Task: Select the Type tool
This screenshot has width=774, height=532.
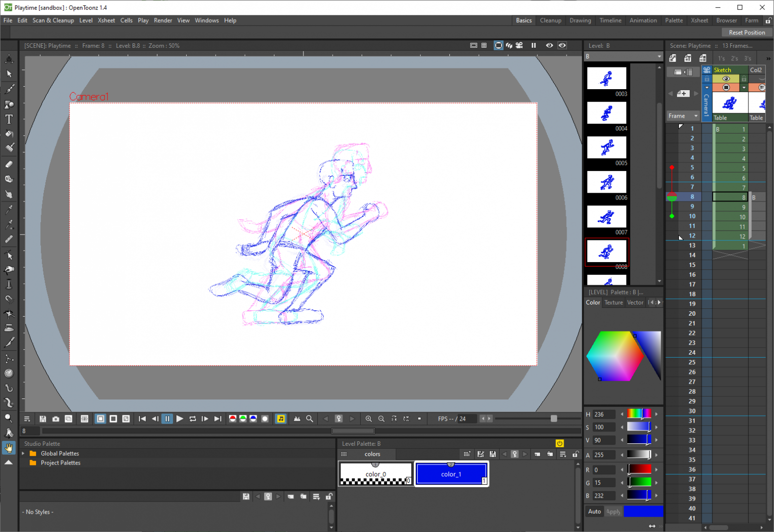Action: coord(9,119)
